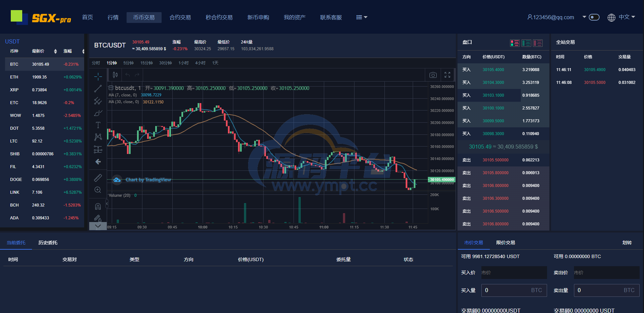Viewport: 644px width, 313px height.
Task: Select the zoom-in magnifier tool
Action: coord(98,190)
